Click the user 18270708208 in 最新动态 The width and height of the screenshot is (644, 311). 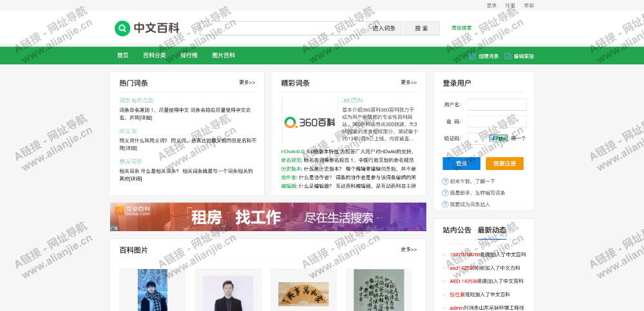[466, 255]
